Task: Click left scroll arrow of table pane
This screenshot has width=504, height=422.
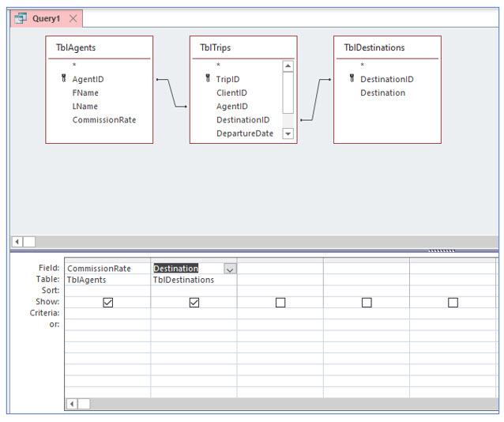Action: pos(17,242)
